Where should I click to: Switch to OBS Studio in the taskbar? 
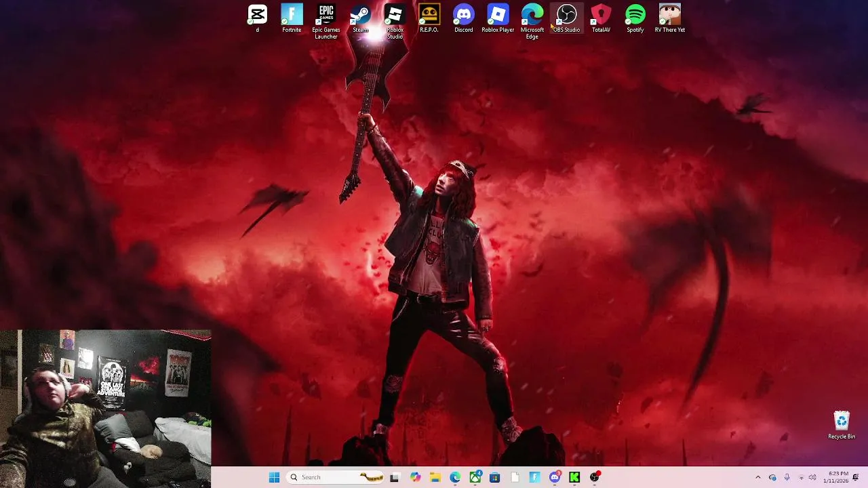[595, 477]
